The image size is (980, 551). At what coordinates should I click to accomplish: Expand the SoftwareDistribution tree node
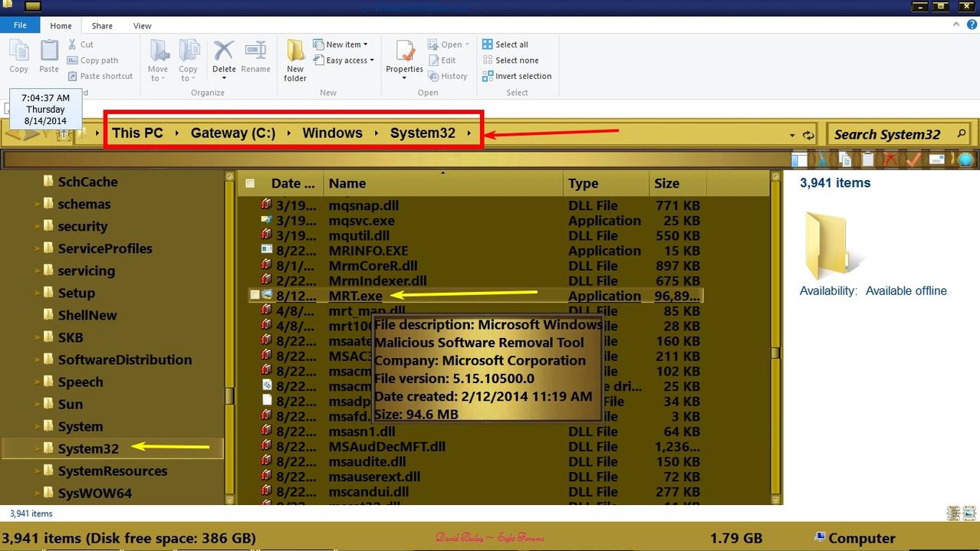click(x=38, y=360)
